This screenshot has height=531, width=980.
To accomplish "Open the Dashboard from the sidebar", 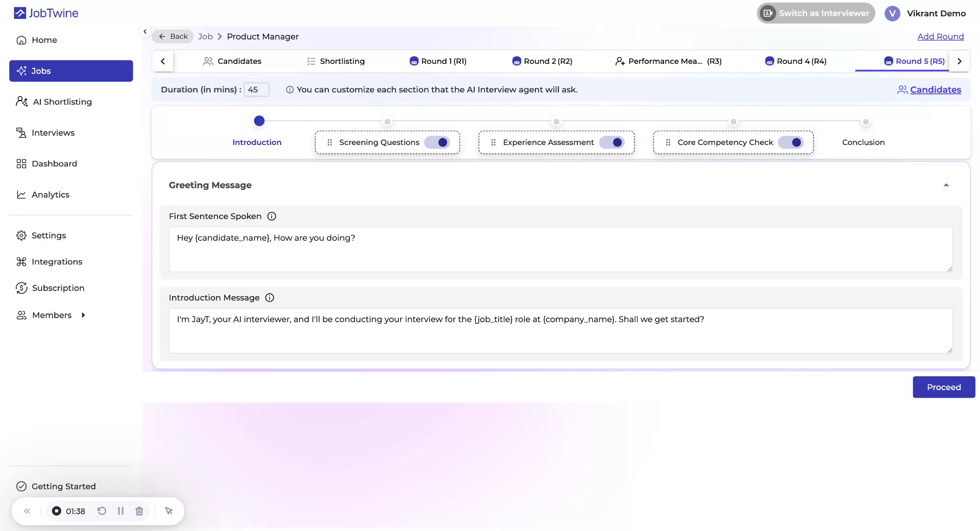I will tap(55, 163).
